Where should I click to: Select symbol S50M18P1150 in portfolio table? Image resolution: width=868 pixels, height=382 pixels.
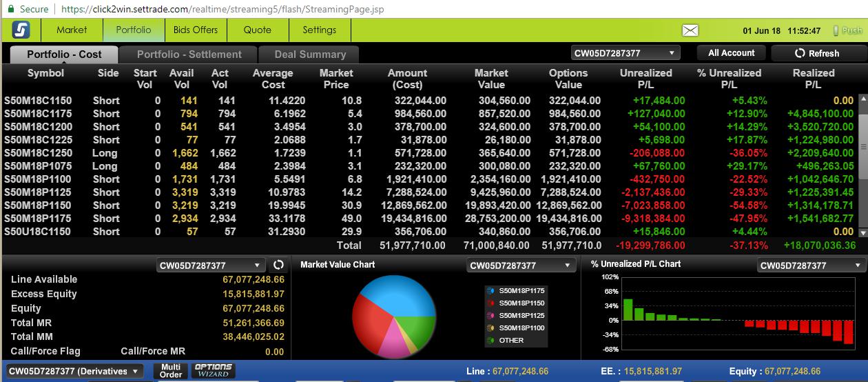coord(37,205)
